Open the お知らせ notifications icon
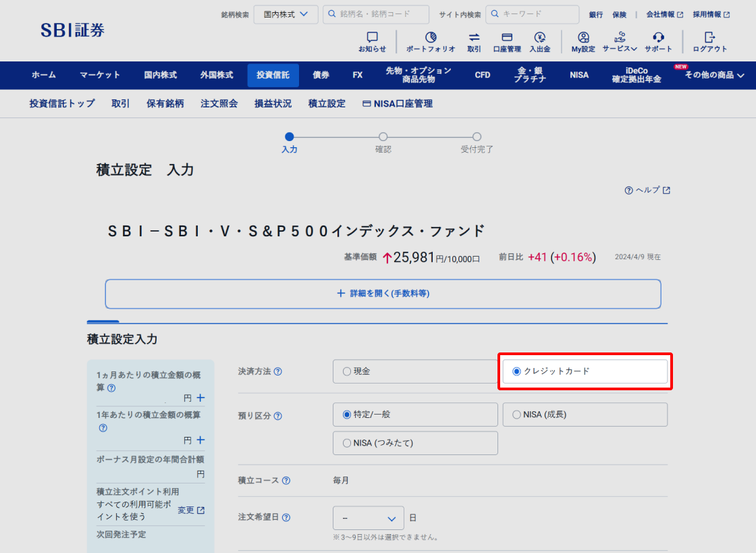Image resolution: width=756 pixels, height=553 pixels. (x=372, y=37)
